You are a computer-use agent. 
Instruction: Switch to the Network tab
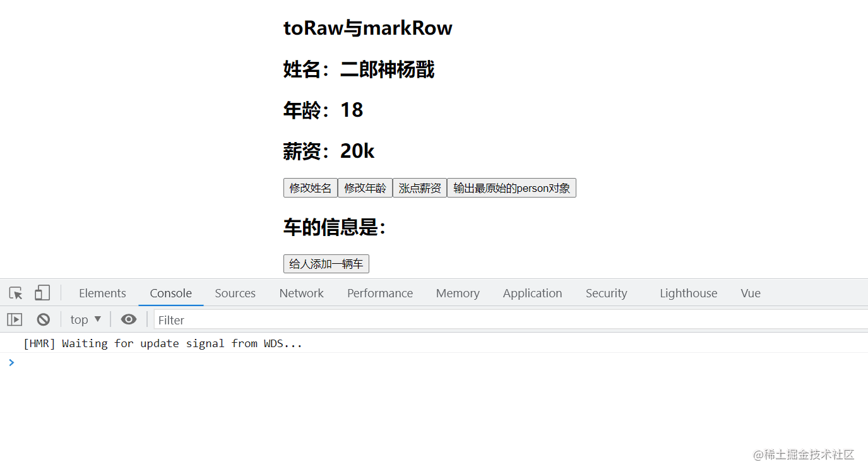pyautogui.click(x=301, y=293)
